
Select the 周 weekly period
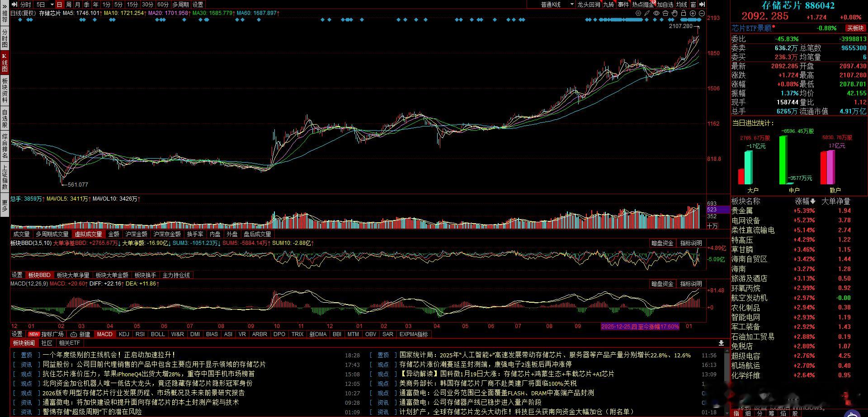pos(68,5)
